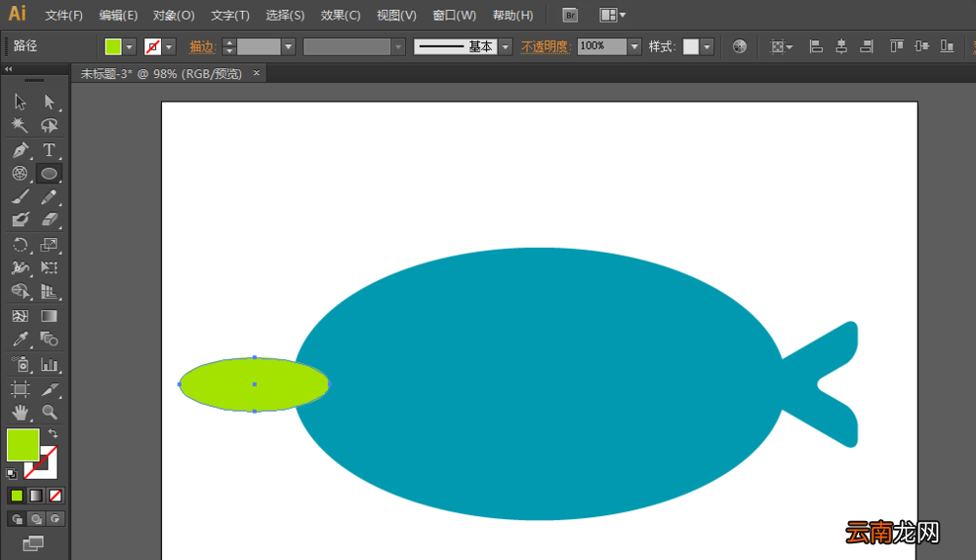Reset to default fill and stroke

(x=12, y=474)
